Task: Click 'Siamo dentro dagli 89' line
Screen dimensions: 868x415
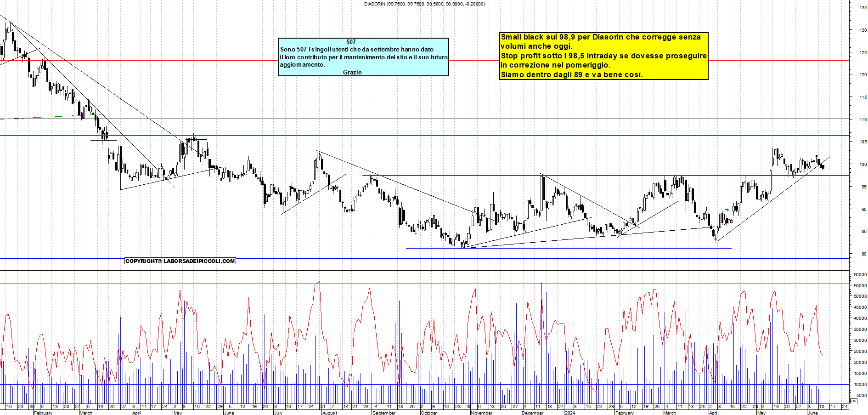Action: pyautogui.click(x=571, y=74)
